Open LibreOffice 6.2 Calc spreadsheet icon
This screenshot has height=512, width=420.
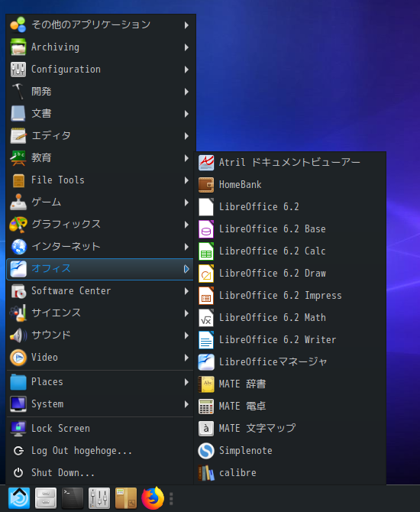pyautogui.click(x=206, y=251)
